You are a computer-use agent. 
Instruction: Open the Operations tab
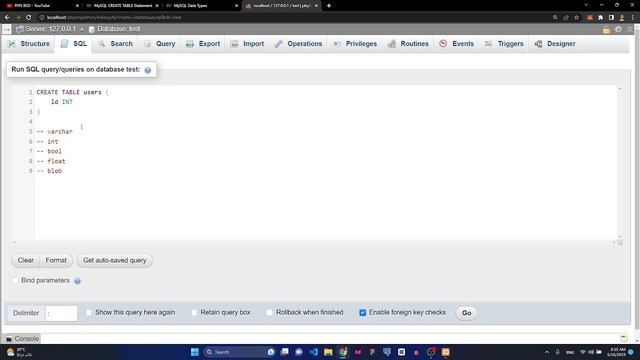[x=298, y=44]
